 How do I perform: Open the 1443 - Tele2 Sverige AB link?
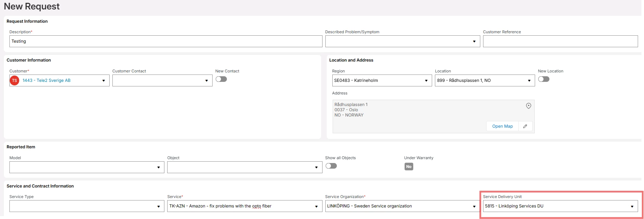46,80
